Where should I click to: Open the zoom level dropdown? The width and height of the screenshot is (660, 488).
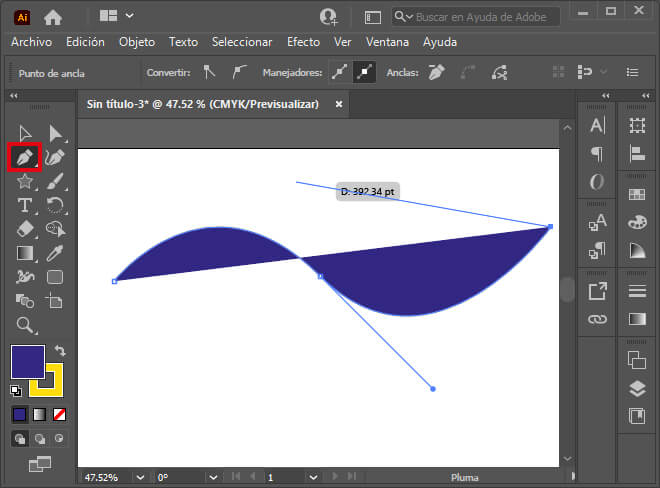140,478
